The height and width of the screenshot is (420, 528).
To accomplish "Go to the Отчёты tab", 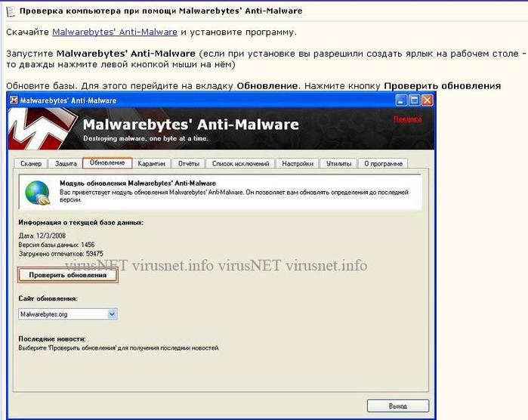I will (x=189, y=164).
